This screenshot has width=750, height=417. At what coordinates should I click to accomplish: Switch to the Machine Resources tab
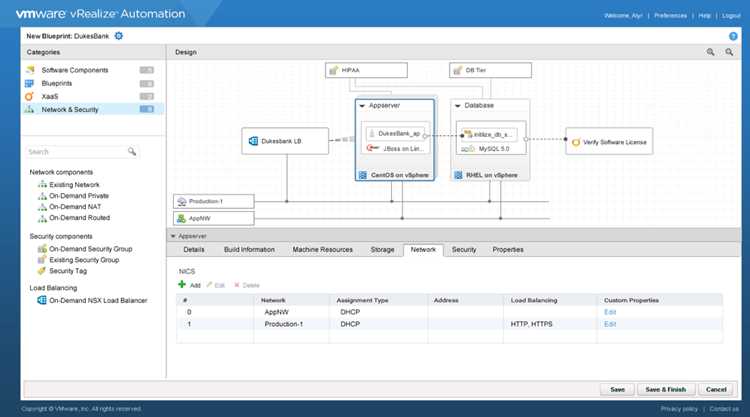click(322, 250)
